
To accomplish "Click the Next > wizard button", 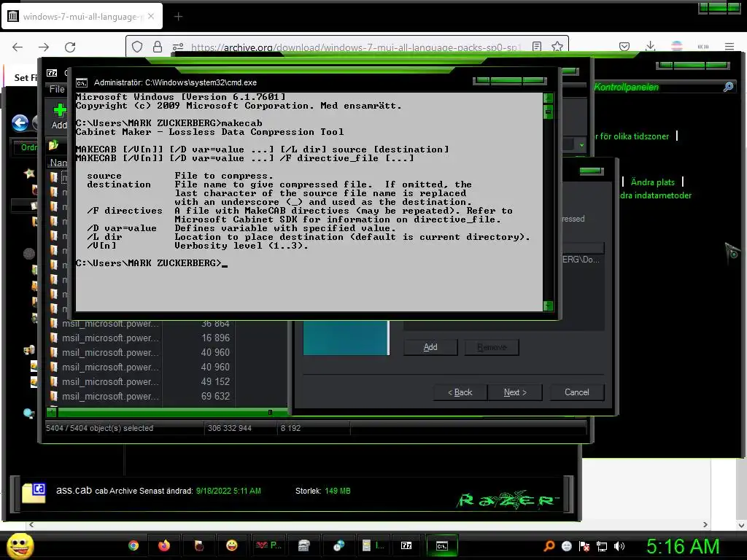I will [515, 392].
